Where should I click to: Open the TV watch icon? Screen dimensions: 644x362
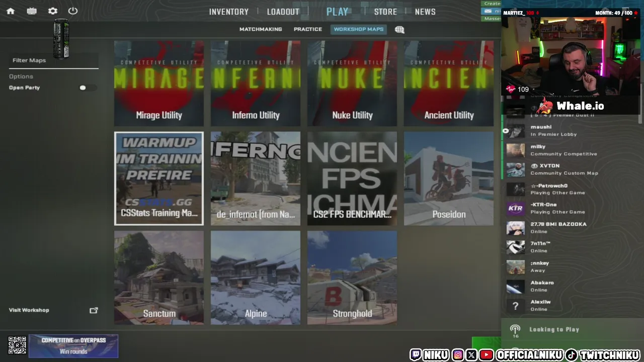tap(32, 11)
